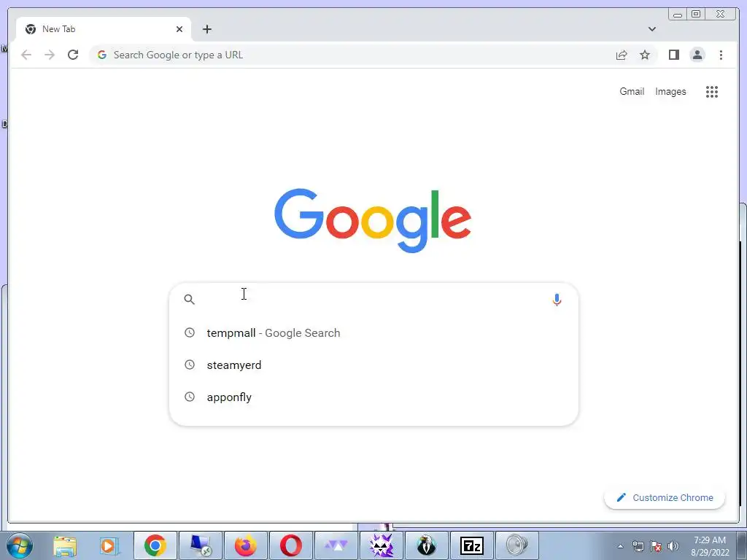Screen dimensions: 747x560
Task: Restore down the Chrome window
Action: pyautogui.click(x=695, y=15)
